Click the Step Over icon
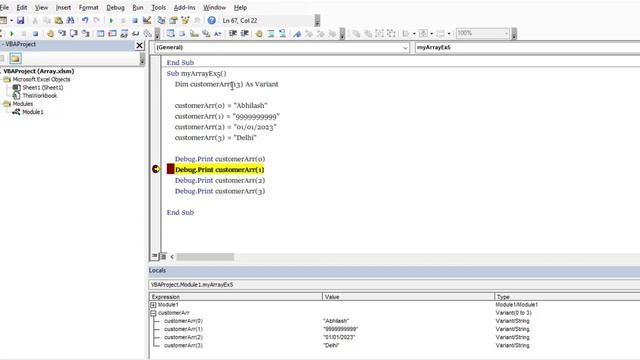The image size is (640, 360). pyautogui.click(x=73, y=33)
